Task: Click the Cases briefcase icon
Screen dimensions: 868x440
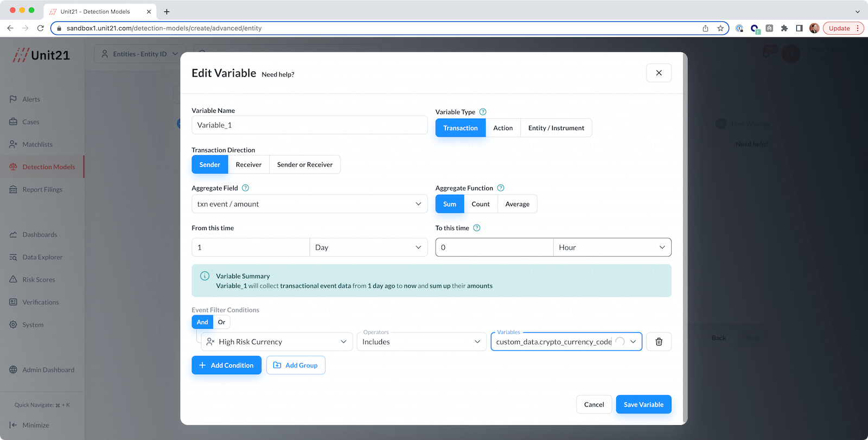Action: pyautogui.click(x=13, y=122)
